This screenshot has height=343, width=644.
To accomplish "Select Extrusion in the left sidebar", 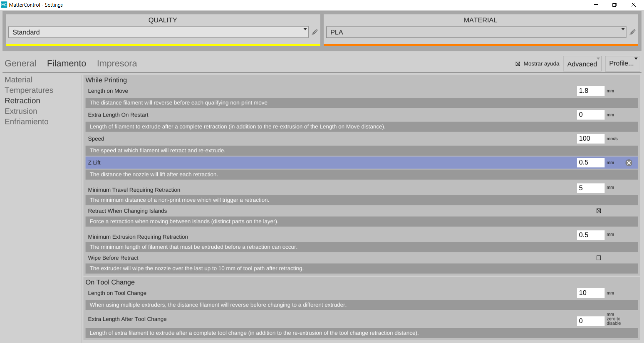I will click(x=21, y=111).
